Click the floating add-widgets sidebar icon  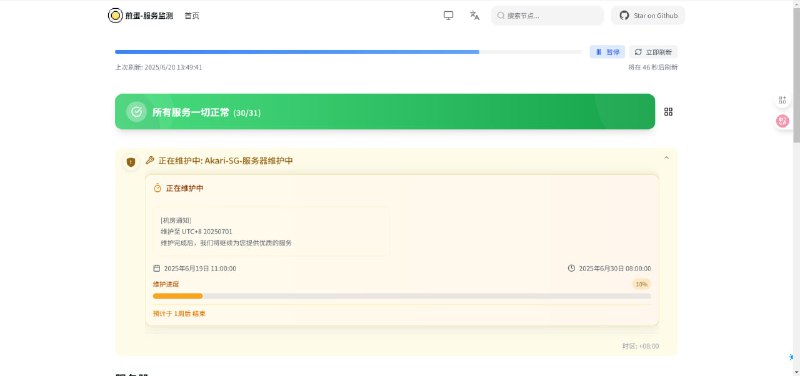point(782,100)
